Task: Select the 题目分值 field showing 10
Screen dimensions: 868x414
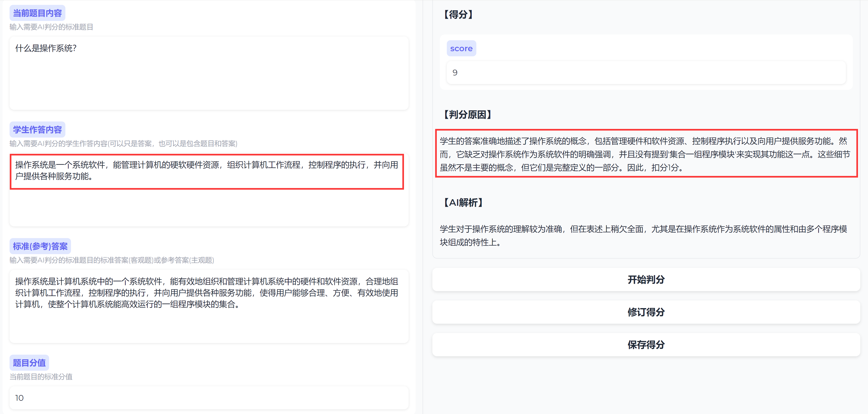Action: pyautogui.click(x=209, y=398)
